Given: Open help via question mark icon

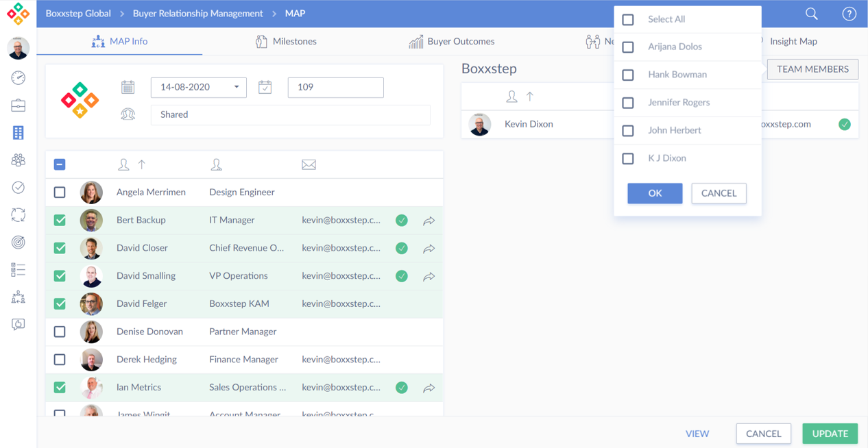Looking at the screenshot, I should point(849,14).
